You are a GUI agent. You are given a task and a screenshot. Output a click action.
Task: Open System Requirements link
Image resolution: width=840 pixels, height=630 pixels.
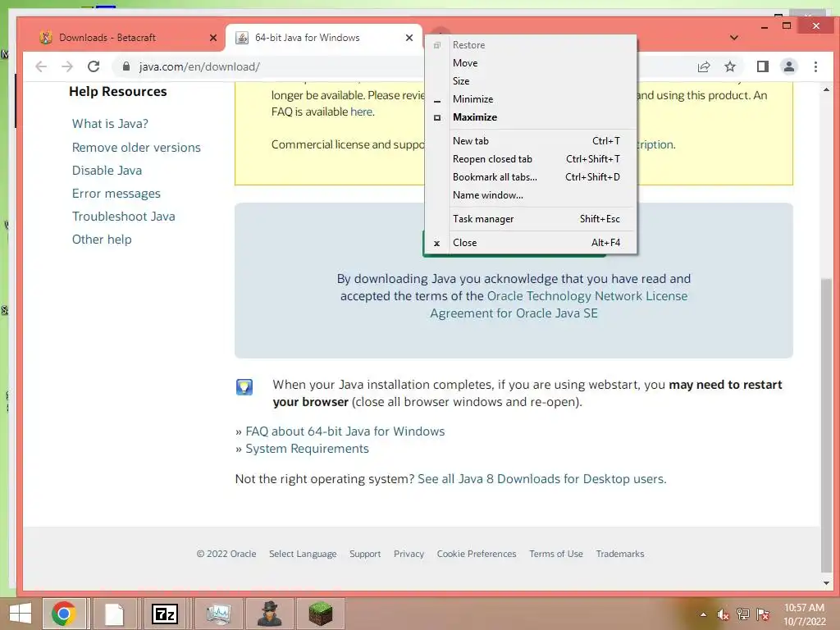click(x=307, y=449)
